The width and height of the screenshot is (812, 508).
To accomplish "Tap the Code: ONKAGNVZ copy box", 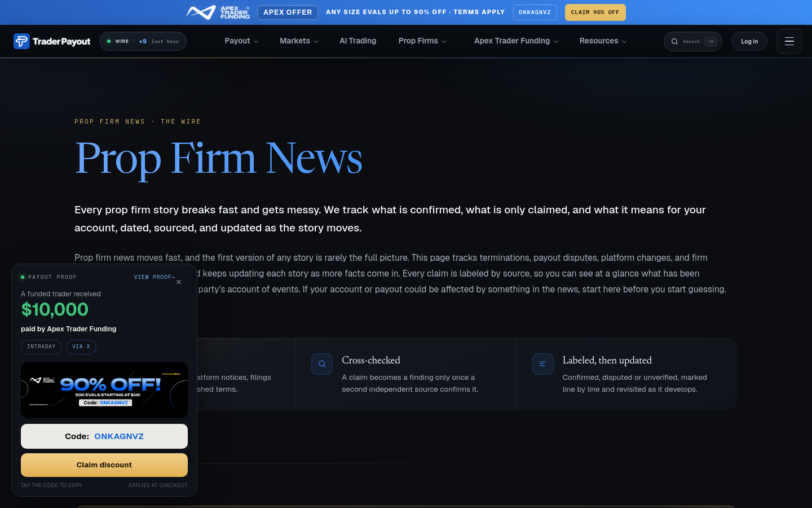I will (x=104, y=436).
